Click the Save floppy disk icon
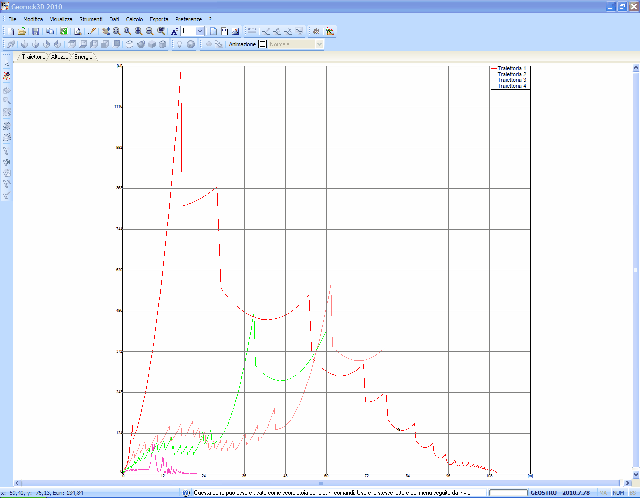The image size is (640, 498). tap(36, 31)
